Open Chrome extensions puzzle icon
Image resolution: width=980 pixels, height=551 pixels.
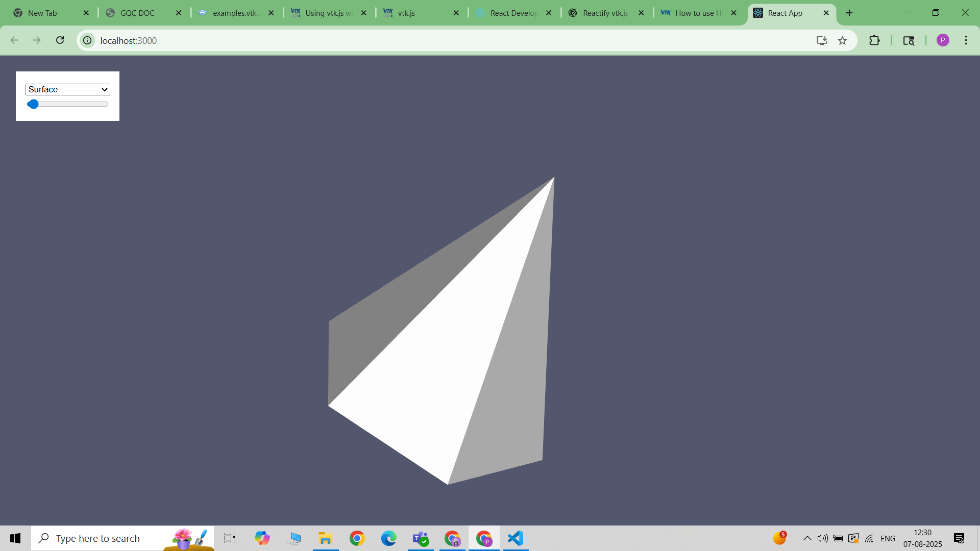point(874,40)
